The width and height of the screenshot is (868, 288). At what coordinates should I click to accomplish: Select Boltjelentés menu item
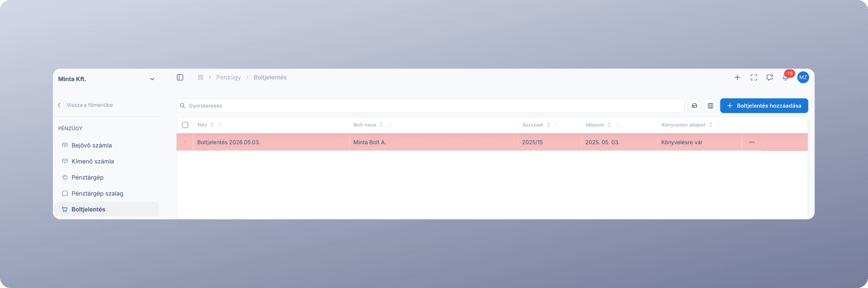coord(107,209)
